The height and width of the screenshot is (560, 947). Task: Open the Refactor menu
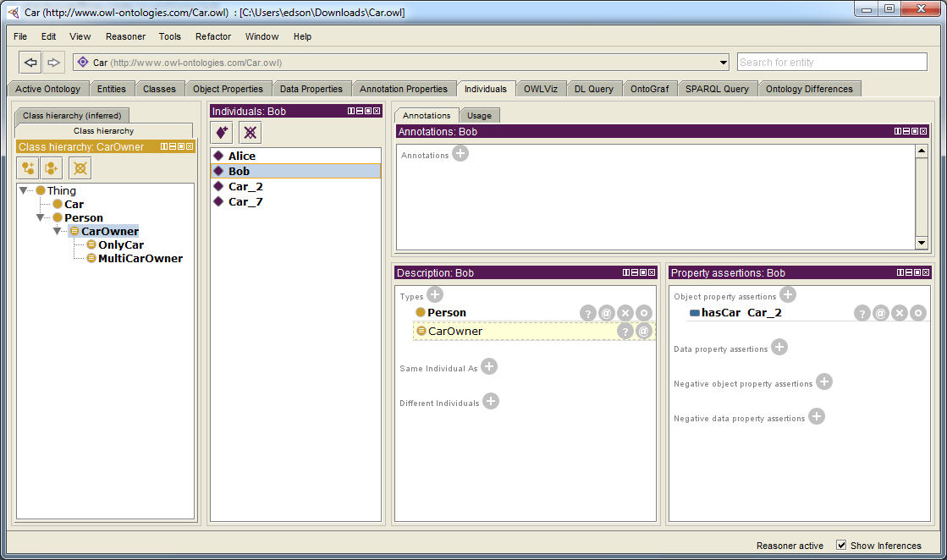(213, 36)
